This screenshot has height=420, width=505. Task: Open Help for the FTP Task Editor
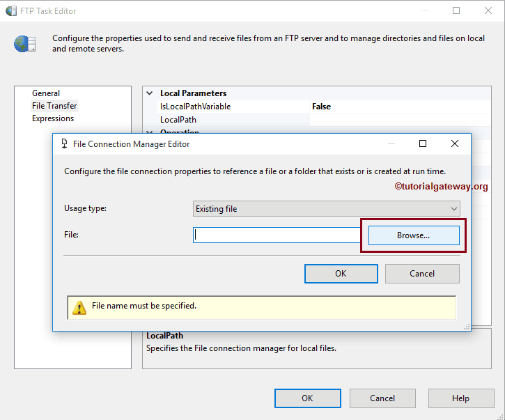click(460, 398)
